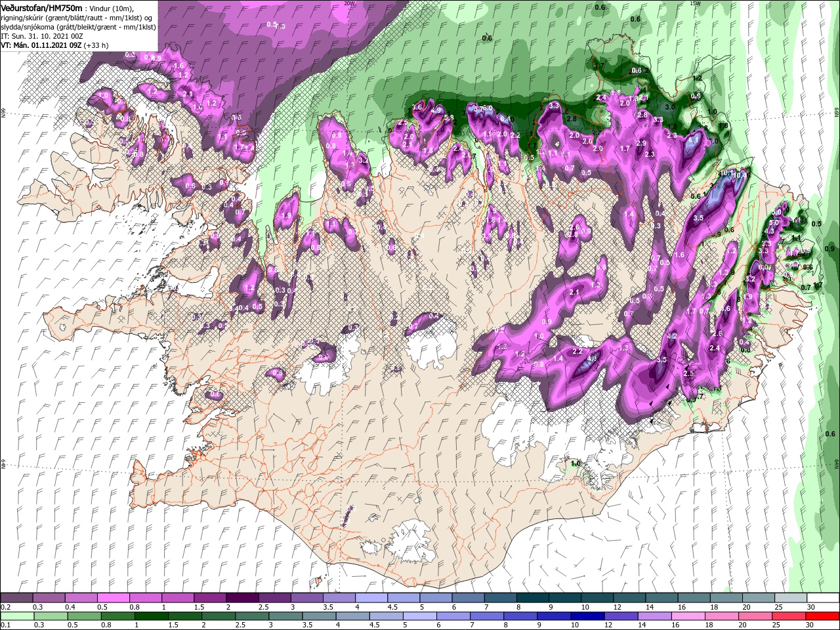
Task: Click the '0.2' label in the snow legend
Action: (x=5, y=608)
